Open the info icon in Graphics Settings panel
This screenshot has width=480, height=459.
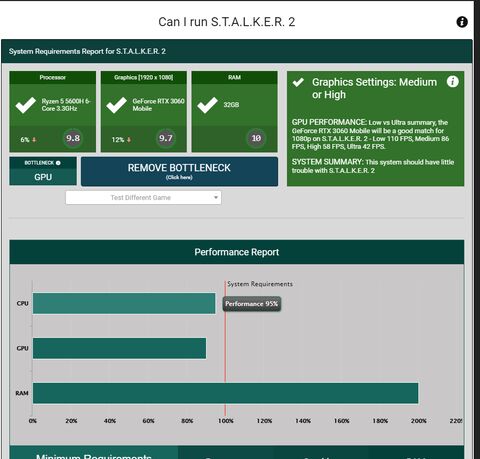point(452,82)
